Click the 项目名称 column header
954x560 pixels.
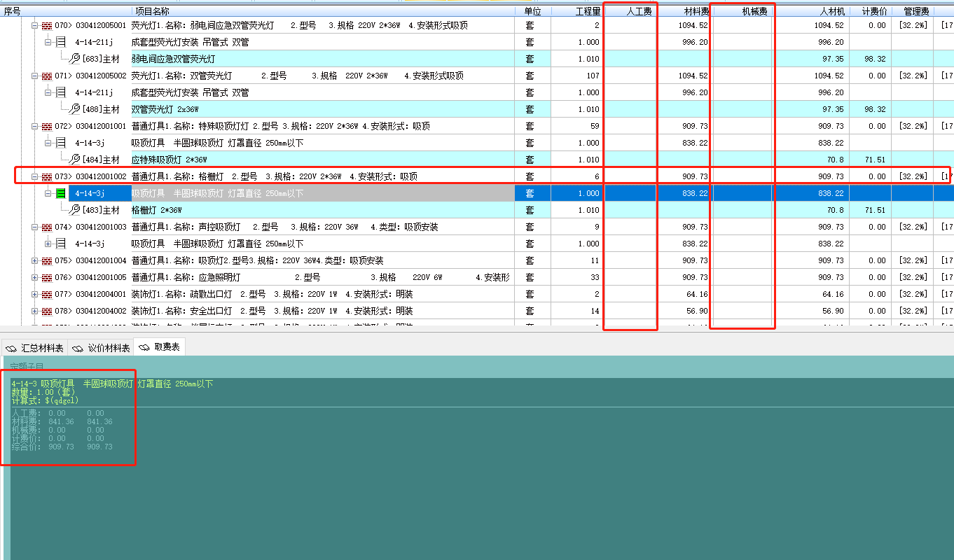click(x=323, y=11)
